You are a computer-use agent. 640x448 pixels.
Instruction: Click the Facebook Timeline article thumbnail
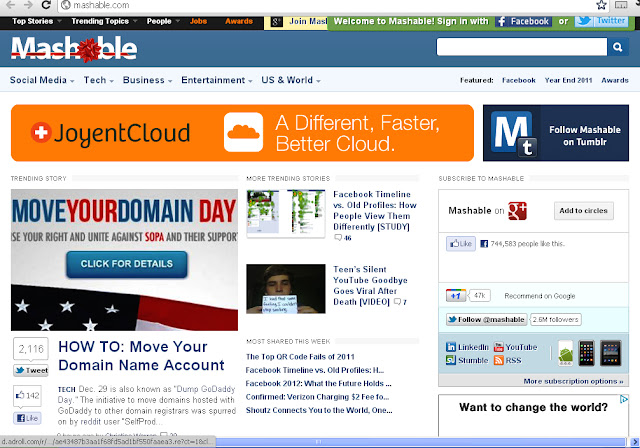pos(286,214)
